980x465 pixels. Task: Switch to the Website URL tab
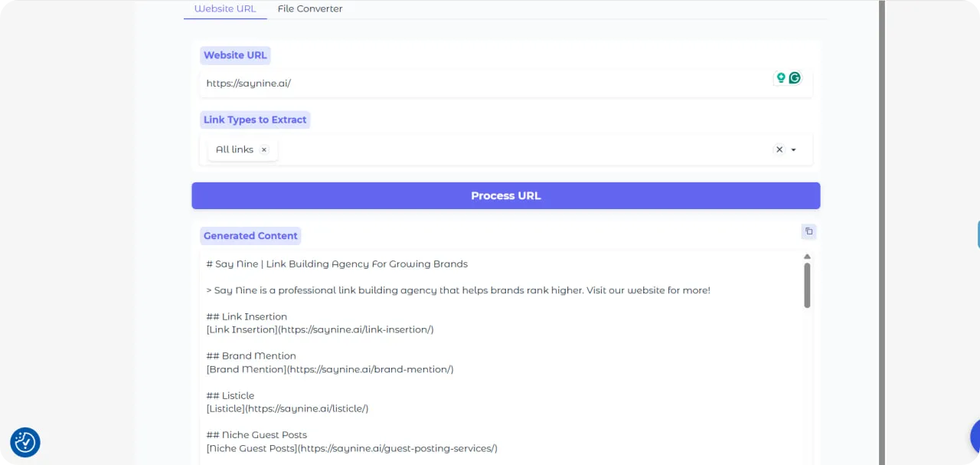coord(225,9)
